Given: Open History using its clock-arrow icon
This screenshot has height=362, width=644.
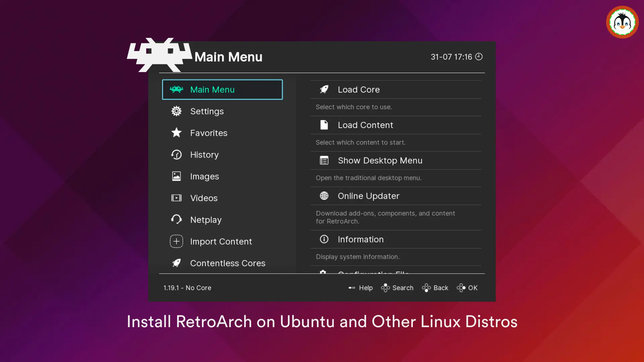Looking at the screenshot, I should 176,155.
